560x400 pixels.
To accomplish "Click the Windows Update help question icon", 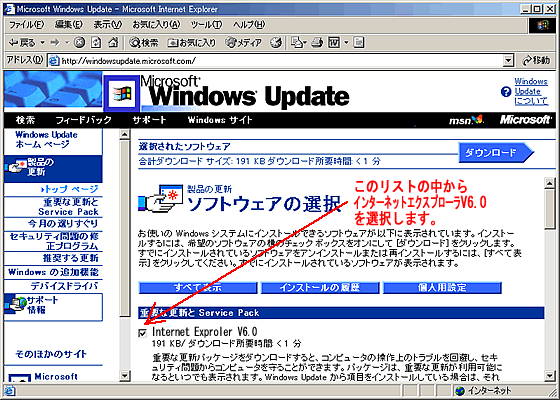I will point(506,92).
